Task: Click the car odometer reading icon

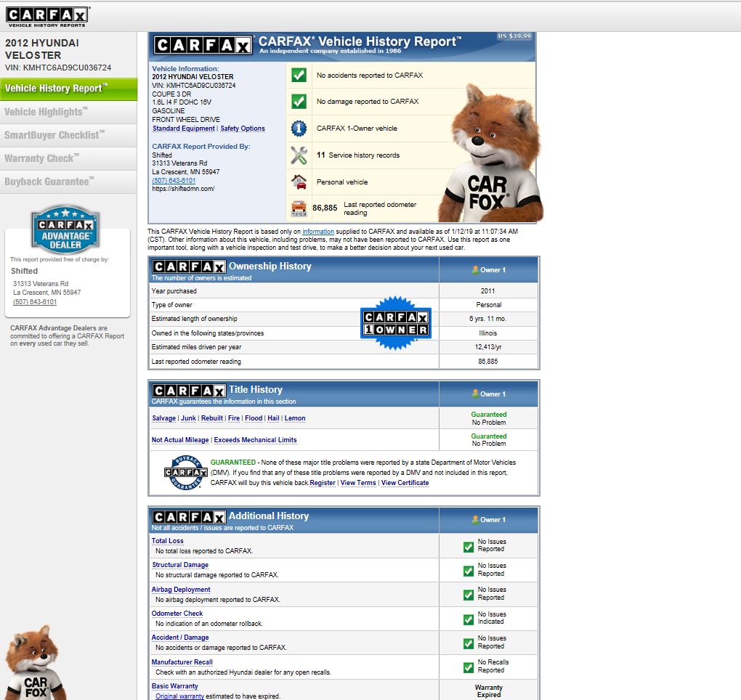Action: 299,208
